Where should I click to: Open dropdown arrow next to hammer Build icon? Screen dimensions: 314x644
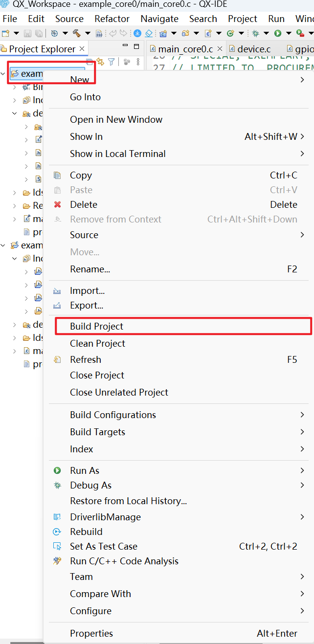tap(88, 33)
